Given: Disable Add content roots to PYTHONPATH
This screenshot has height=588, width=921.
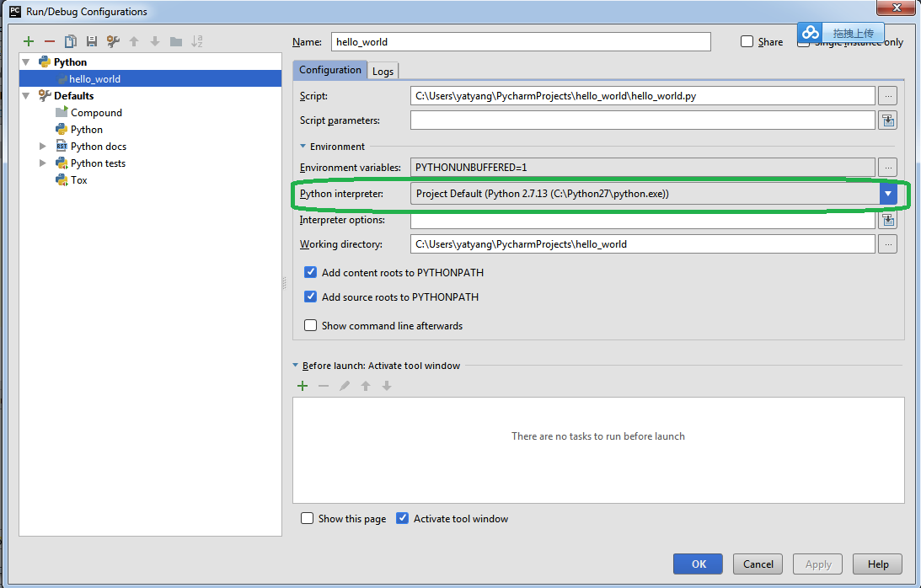Looking at the screenshot, I should (x=311, y=273).
